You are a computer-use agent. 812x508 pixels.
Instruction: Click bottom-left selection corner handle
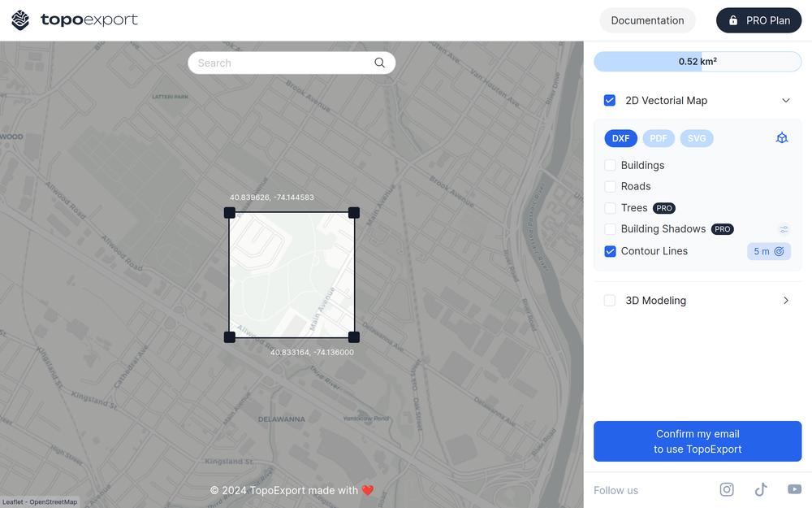point(230,337)
